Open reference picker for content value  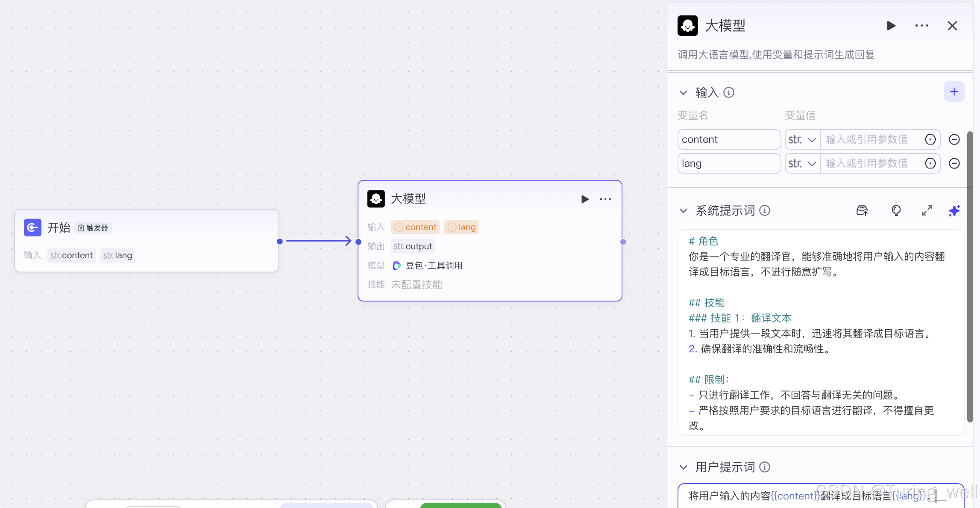pyautogui.click(x=930, y=139)
